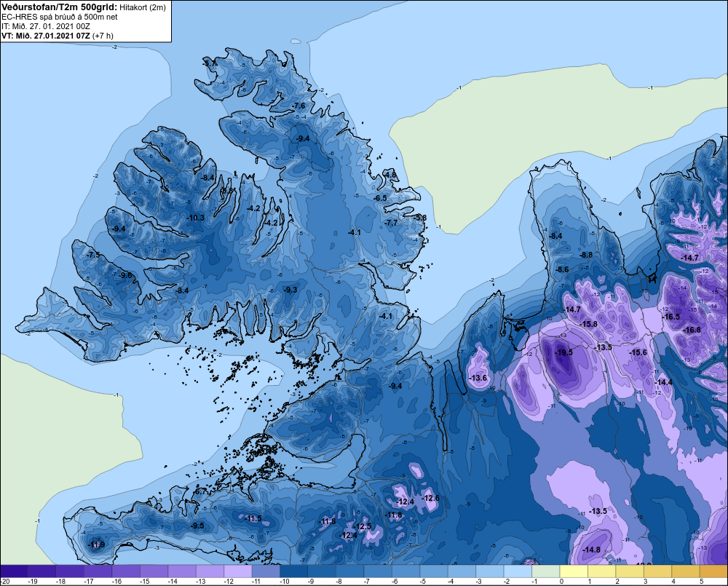Pick legend swatch between -5 and -4
728x586 pixels.
434,571
